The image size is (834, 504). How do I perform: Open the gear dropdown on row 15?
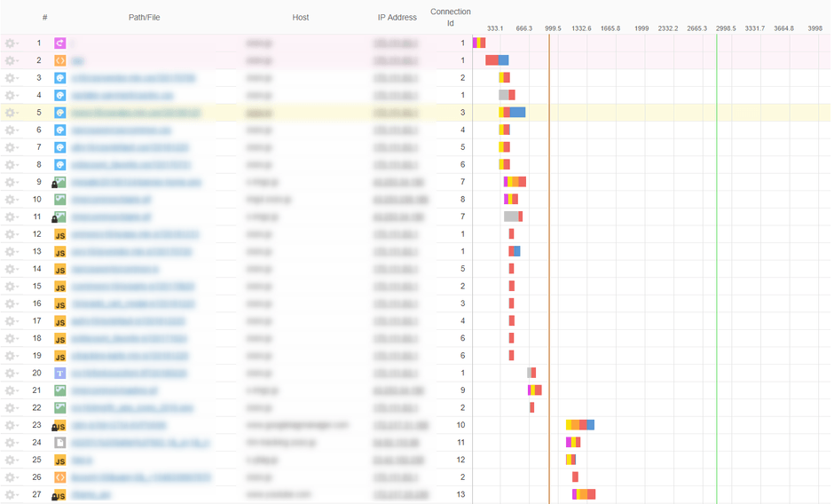click(11, 287)
